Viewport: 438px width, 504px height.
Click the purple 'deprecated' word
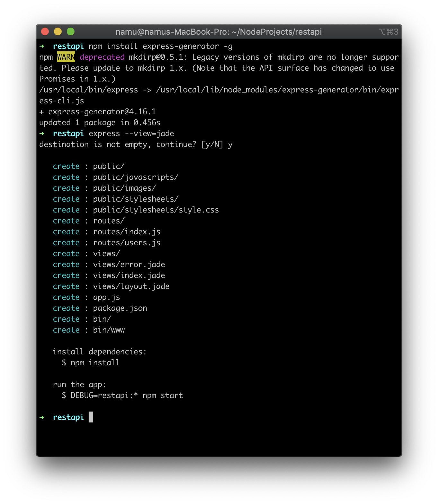click(x=102, y=57)
